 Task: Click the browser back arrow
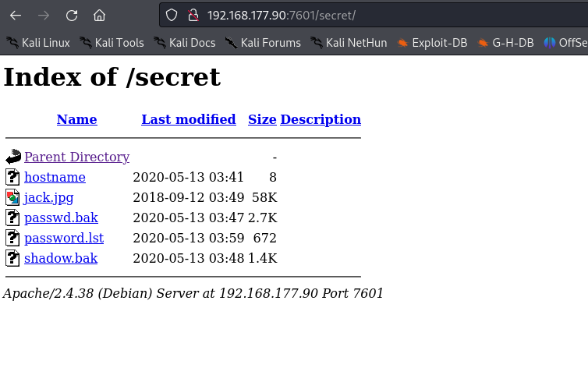(16, 15)
